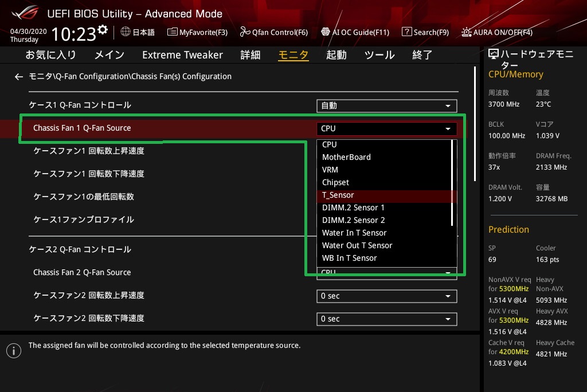
Task: Click ケース2 Q-Fan コントロール row
Action: pos(80,250)
